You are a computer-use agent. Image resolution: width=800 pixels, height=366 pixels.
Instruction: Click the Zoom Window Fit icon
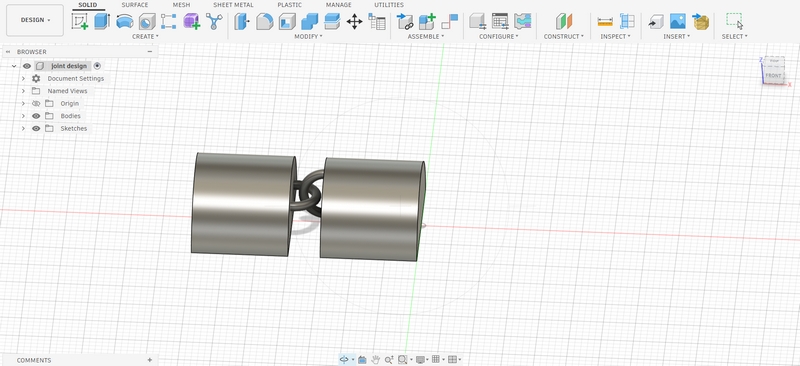coord(402,360)
